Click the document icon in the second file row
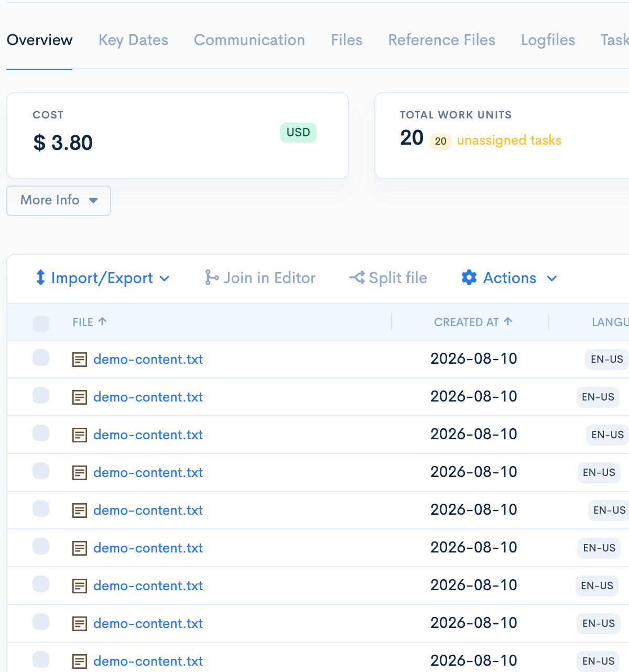Viewport: 629px width, 672px height. click(x=80, y=397)
